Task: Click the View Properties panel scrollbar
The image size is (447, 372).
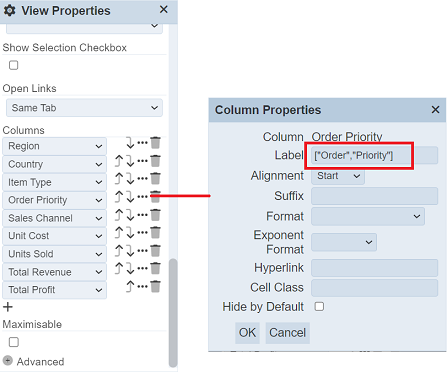Action: coord(173,313)
